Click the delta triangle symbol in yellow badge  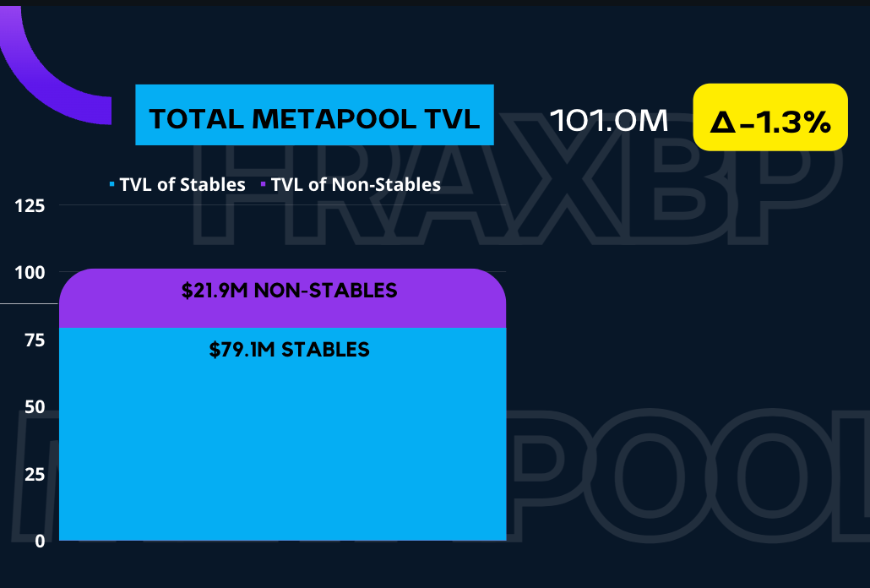pos(722,123)
